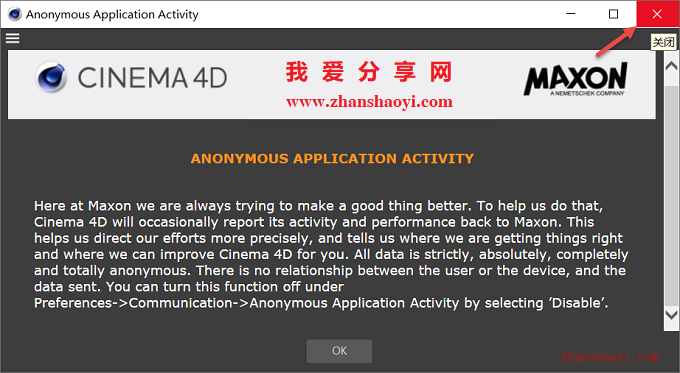
Task: Maximize the dialog window
Action: click(614, 14)
